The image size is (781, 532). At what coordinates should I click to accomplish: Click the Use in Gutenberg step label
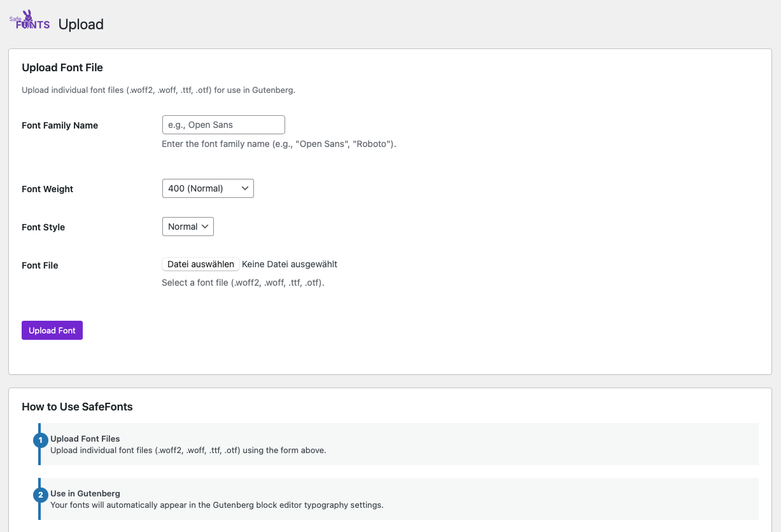pos(85,493)
